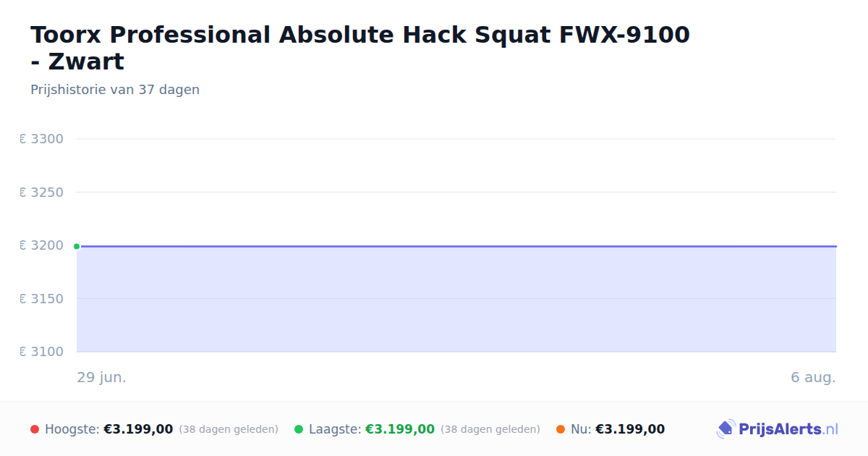Click the blue price history line
The height and width of the screenshot is (456, 868).
click(457, 246)
